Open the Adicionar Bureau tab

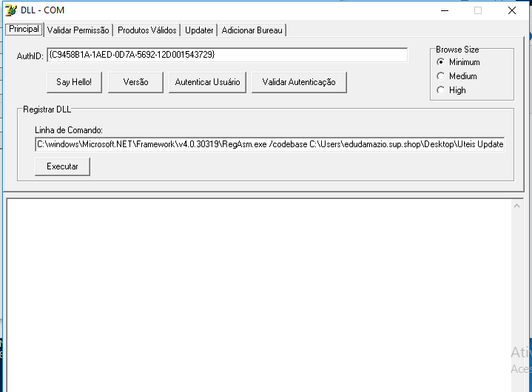pos(252,30)
